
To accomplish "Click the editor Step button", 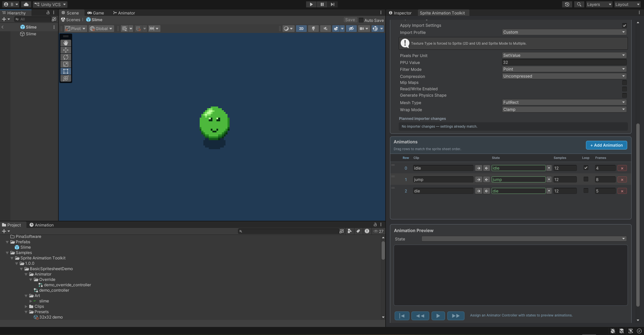I will [x=332, y=4].
